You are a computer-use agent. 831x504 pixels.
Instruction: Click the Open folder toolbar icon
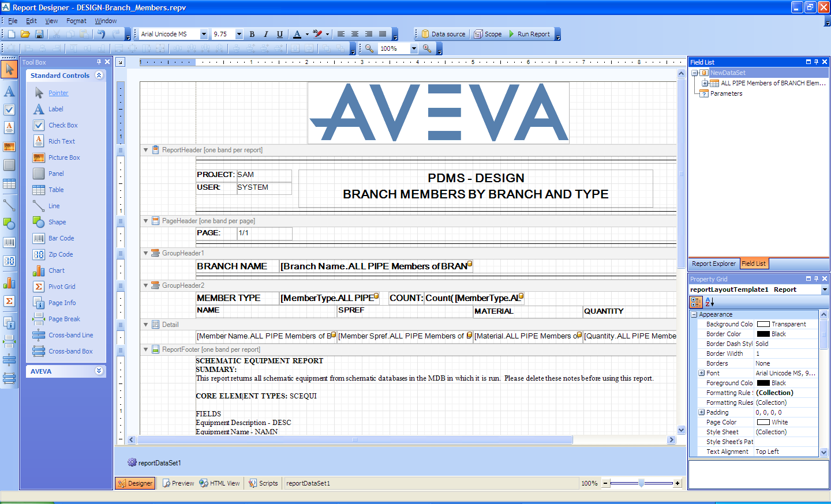pyautogui.click(x=25, y=34)
